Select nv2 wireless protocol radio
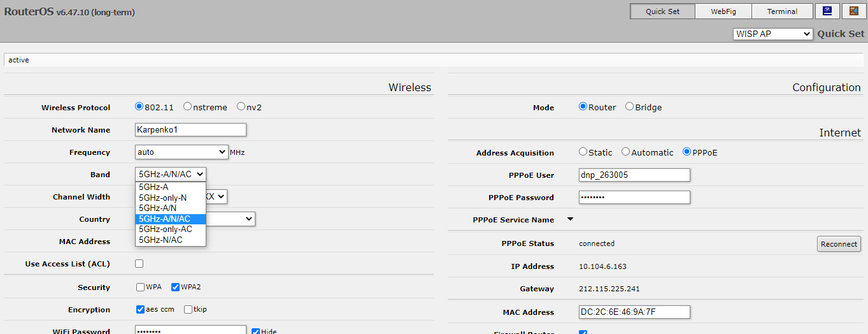868x334 pixels. pos(241,107)
